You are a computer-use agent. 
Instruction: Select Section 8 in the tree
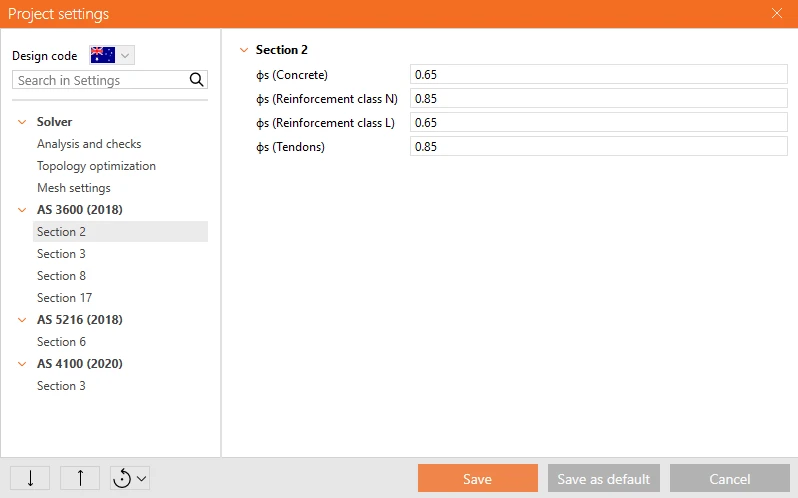61,275
